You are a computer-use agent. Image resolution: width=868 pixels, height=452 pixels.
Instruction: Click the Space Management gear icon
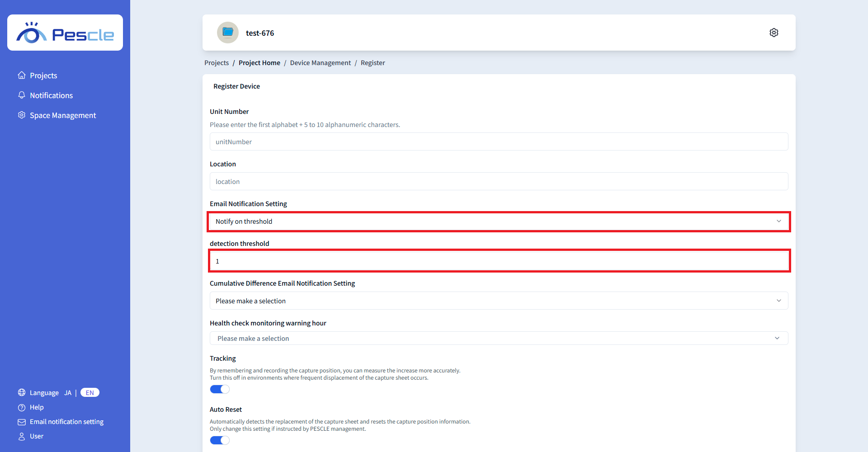pos(22,115)
